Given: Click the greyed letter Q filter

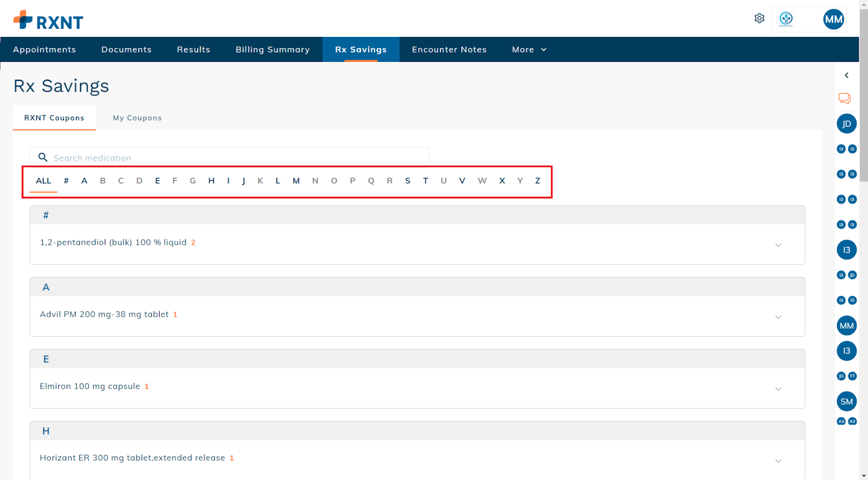Looking at the screenshot, I should pyautogui.click(x=371, y=181).
